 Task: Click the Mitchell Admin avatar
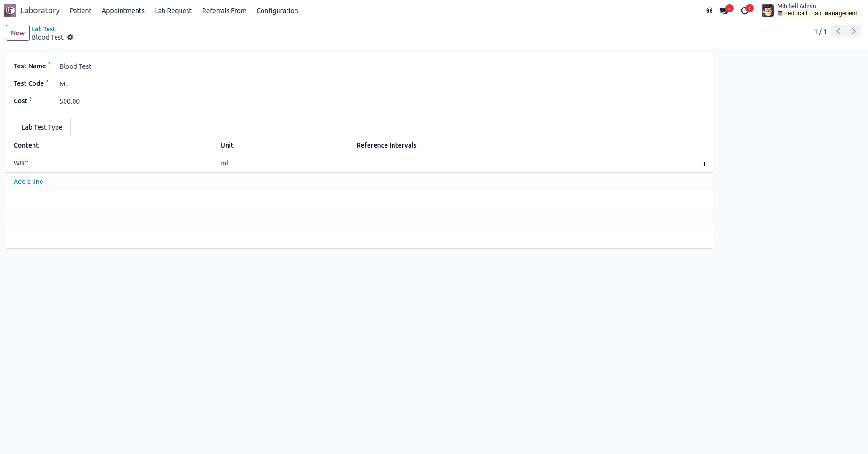tap(768, 10)
